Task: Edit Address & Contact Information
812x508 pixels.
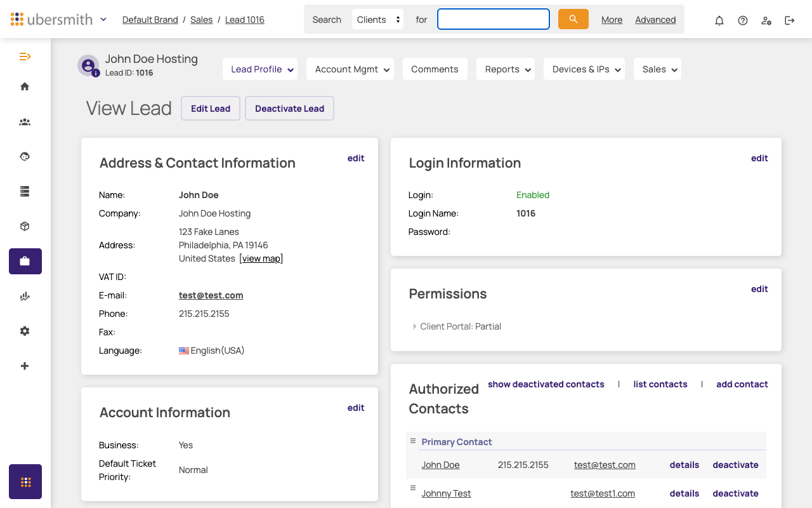Action: tap(356, 158)
